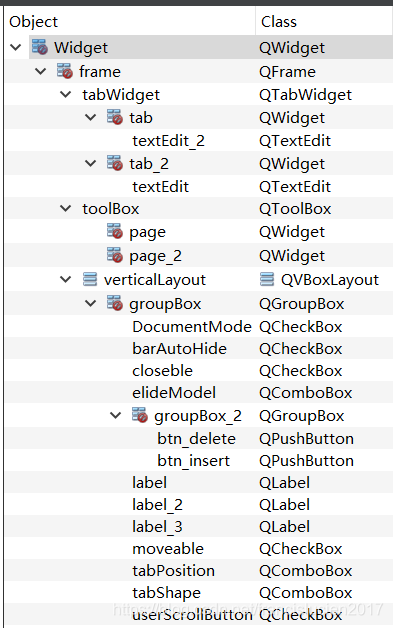Select the tabPosition object

click(173, 571)
